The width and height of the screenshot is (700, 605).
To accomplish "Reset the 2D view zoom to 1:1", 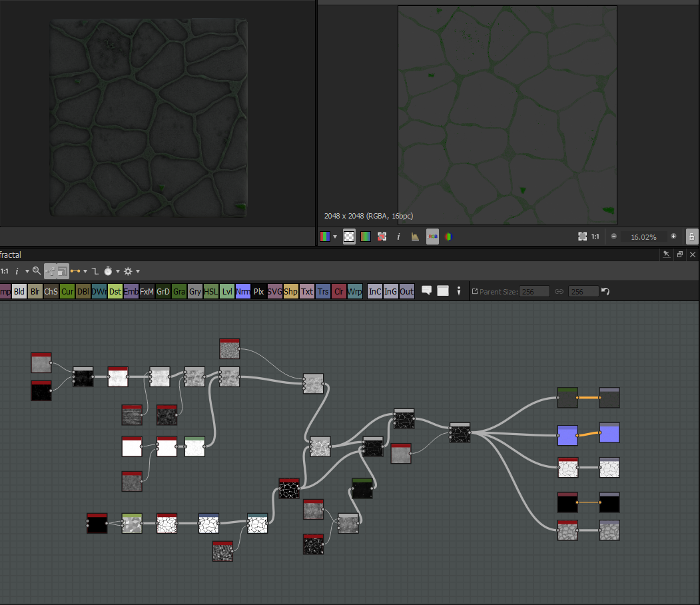I will click(x=595, y=237).
